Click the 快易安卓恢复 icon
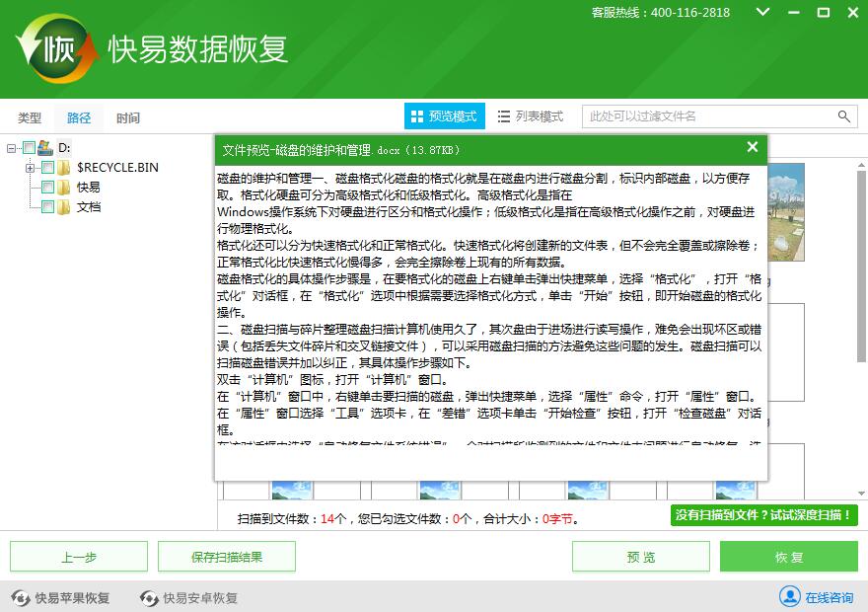Screen dimensions: 868x612 [x=150, y=598]
